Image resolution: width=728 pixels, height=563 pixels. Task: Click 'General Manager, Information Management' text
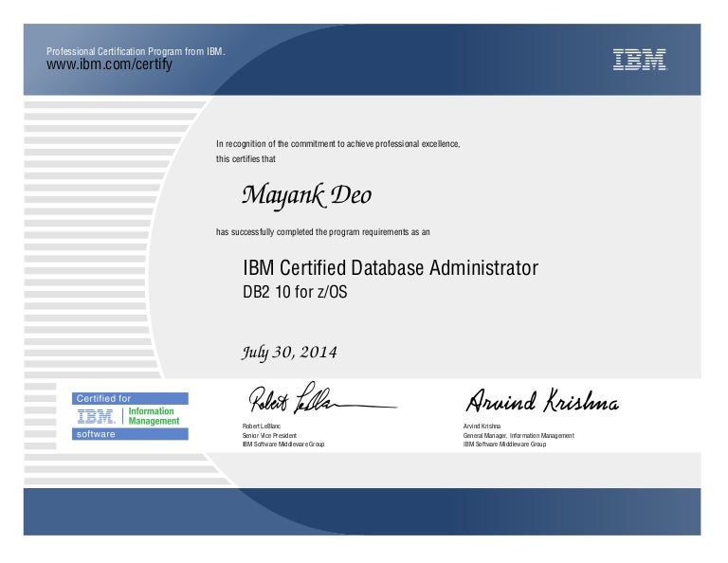click(518, 435)
